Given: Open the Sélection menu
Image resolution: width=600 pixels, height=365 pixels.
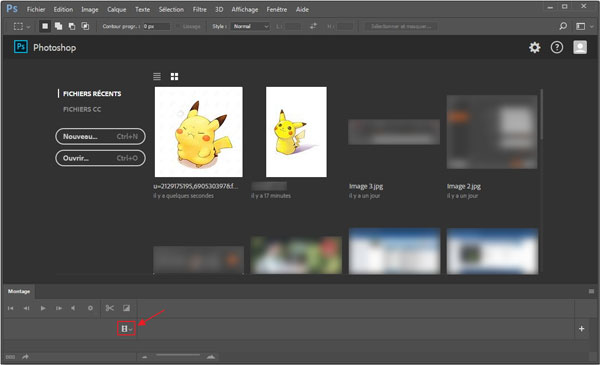Looking at the screenshot, I should pyautogui.click(x=171, y=9).
